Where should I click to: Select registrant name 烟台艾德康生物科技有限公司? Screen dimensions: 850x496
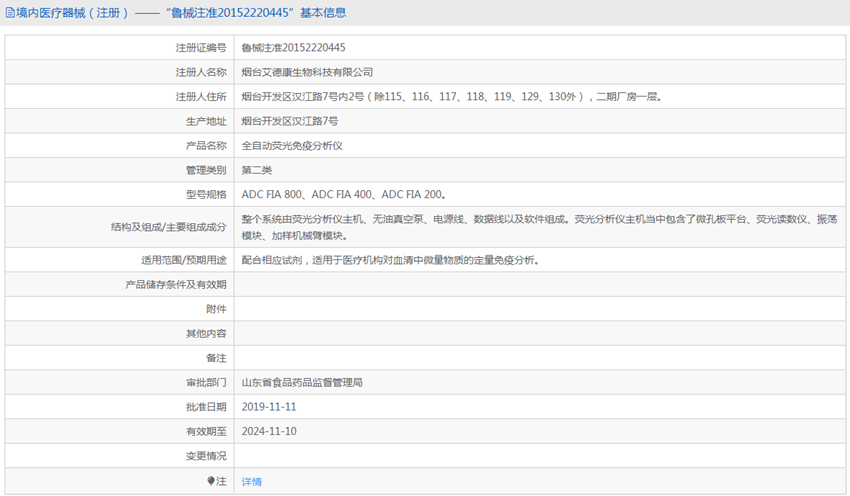pos(307,72)
